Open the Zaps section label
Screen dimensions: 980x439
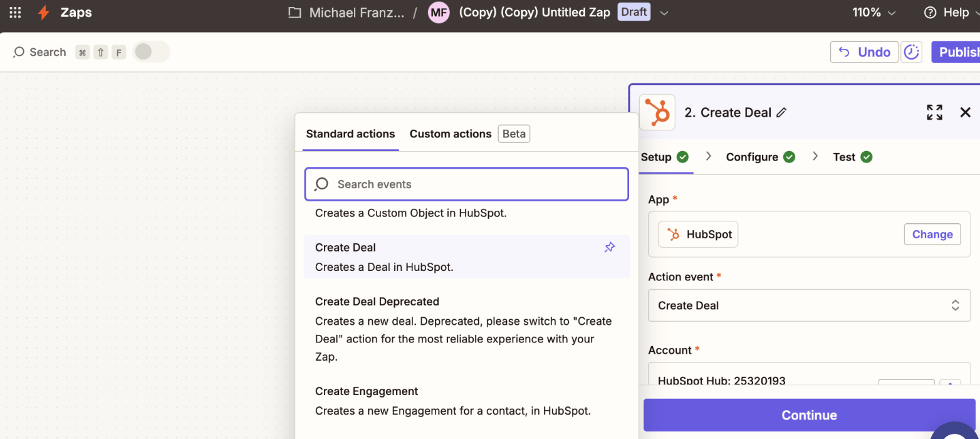[76, 13]
